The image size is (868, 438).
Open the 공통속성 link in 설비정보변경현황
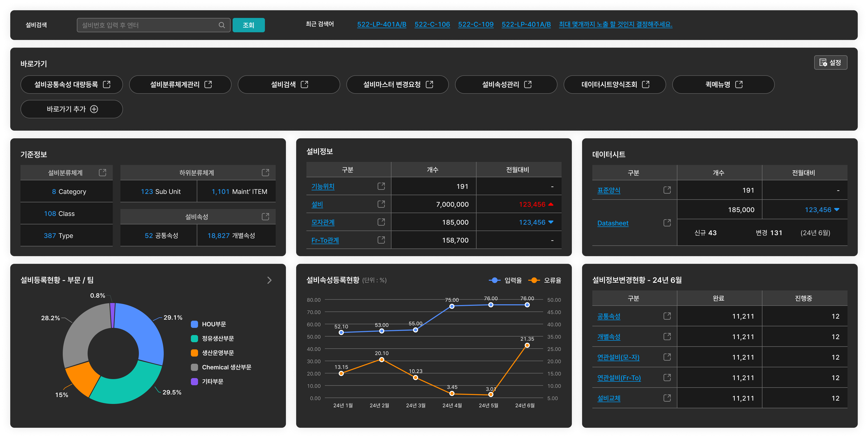click(x=608, y=316)
